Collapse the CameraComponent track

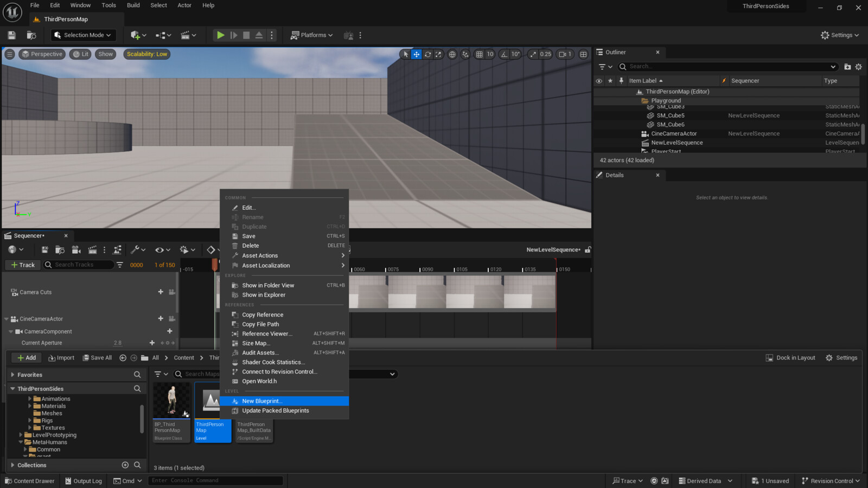click(11, 332)
